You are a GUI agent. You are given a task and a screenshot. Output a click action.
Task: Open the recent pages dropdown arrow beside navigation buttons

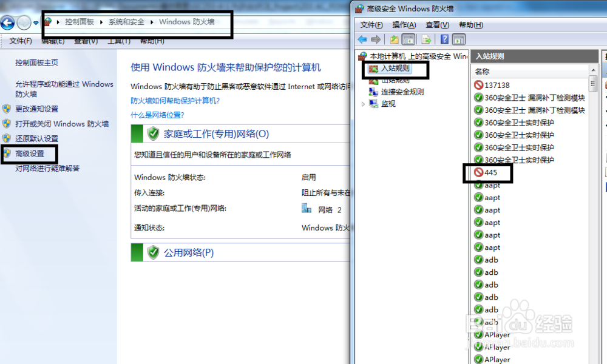pyautogui.click(x=36, y=23)
